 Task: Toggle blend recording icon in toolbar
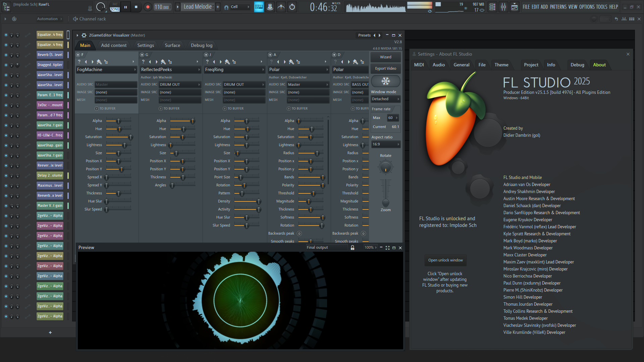pyautogui.click(x=281, y=7)
